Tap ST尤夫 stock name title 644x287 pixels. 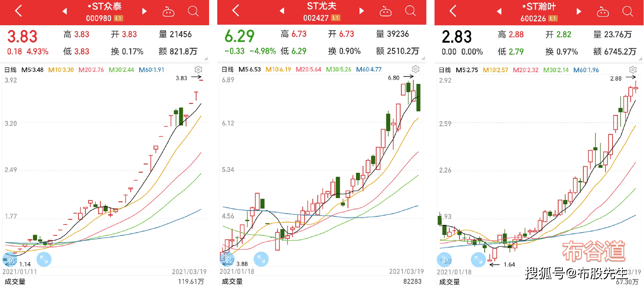point(321,6)
